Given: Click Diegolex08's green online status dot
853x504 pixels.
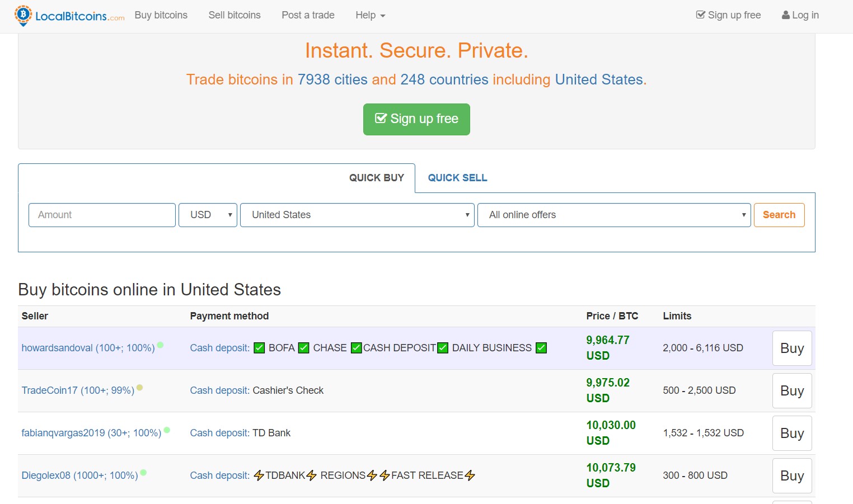Looking at the screenshot, I should [143, 473].
